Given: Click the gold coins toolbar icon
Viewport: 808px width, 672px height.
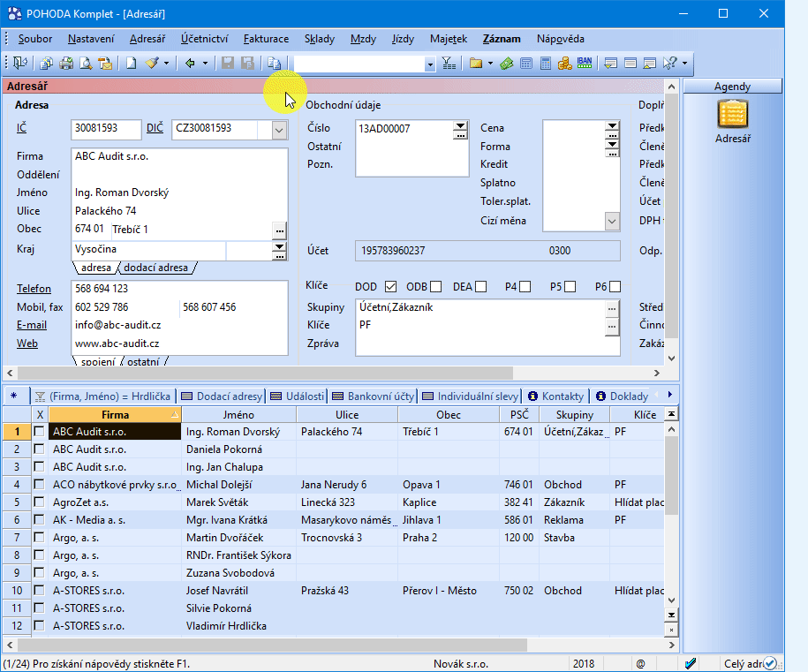Looking at the screenshot, I should [565, 64].
